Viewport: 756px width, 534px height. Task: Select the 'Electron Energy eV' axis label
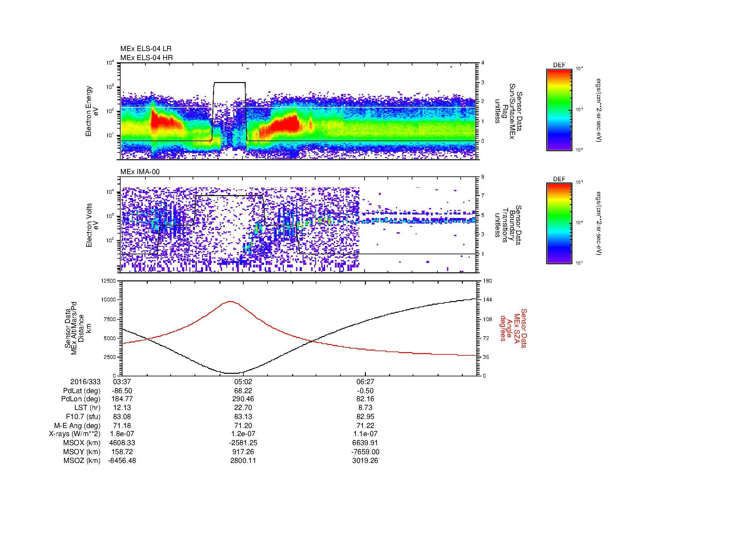(92, 111)
